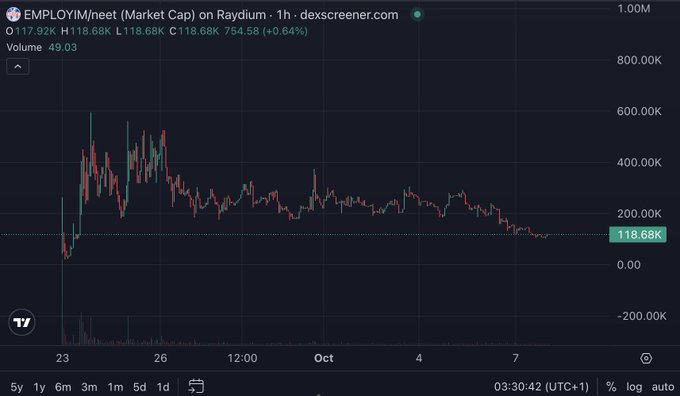This screenshot has width=680, height=396.
Task: Click the -200.00K price axis label
Action: (x=641, y=316)
